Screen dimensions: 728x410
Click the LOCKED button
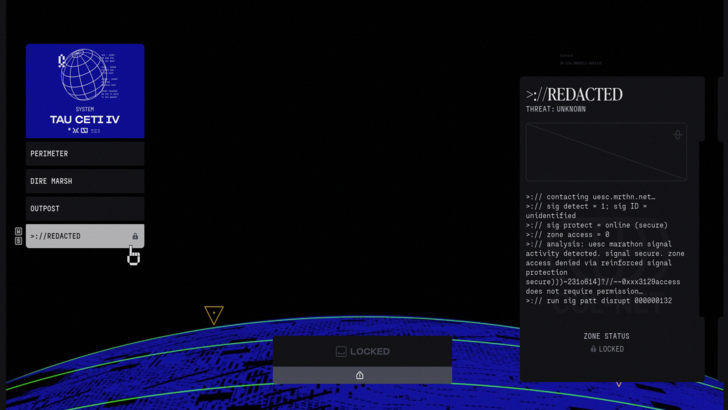click(x=362, y=351)
